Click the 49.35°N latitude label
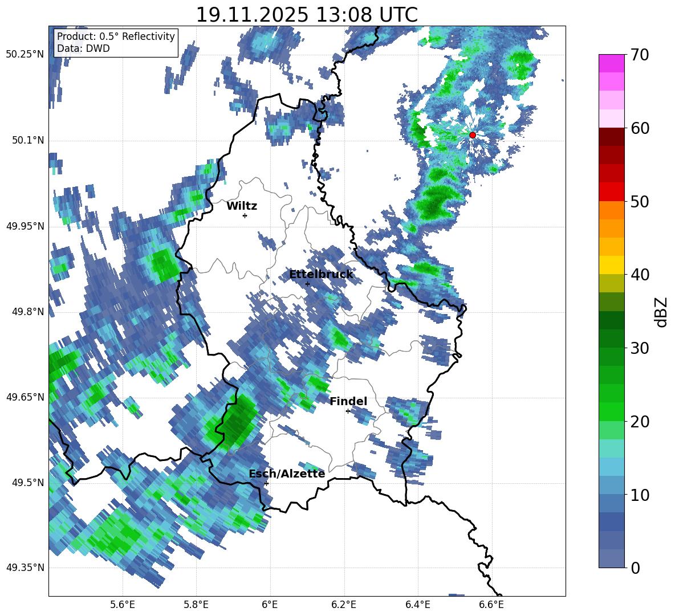The height and width of the screenshot is (616, 675). click(x=25, y=568)
